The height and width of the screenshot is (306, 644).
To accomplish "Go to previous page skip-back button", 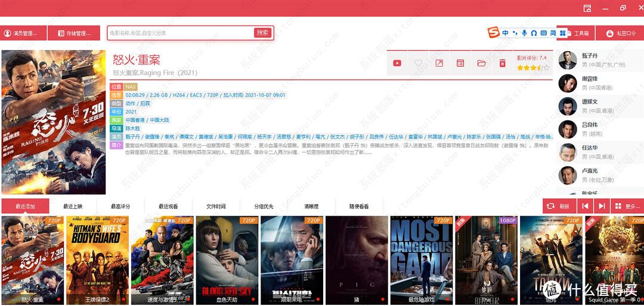I will click(585, 206).
